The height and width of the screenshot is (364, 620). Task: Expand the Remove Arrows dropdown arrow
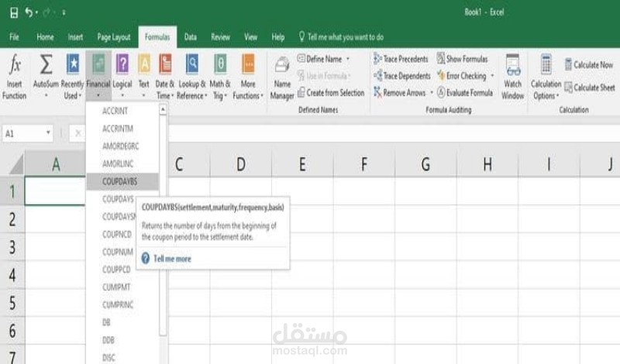(x=432, y=93)
